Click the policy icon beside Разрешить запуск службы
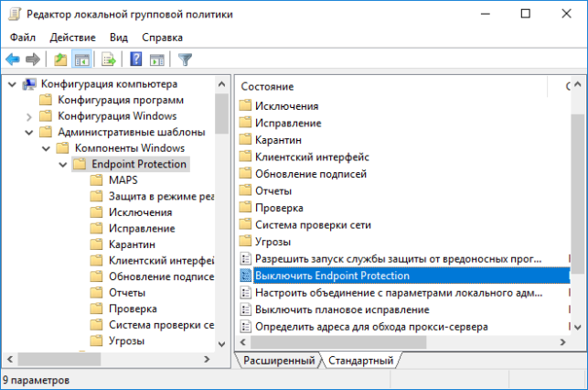The height and width of the screenshot is (390, 588). click(x=246, y=258)
